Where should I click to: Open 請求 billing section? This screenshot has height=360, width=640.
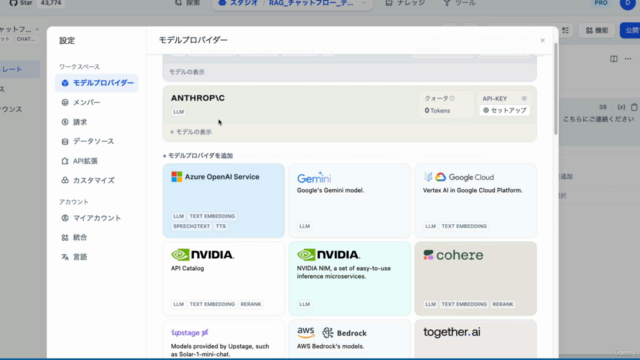[80, 122]
